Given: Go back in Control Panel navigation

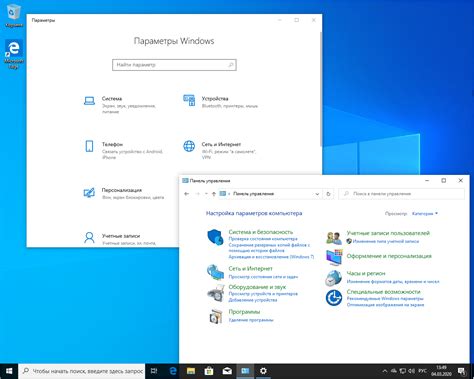Looking at the screenshot, I should click(187, 194).
